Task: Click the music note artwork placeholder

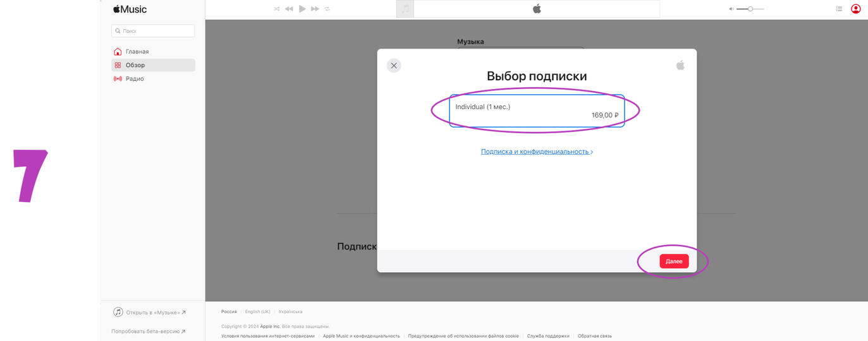Action: click(405, 9)
